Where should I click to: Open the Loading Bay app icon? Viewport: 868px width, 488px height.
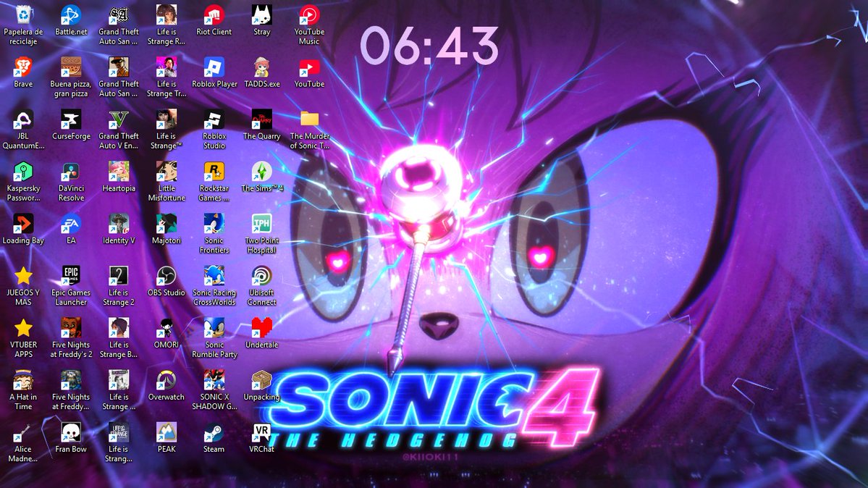click(22, 224)
